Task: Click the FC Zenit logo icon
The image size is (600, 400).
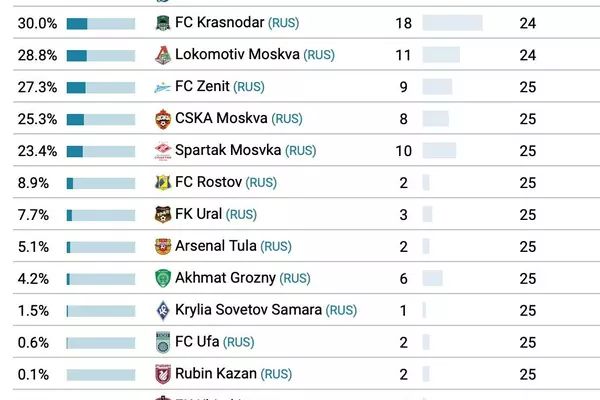Action: click(x=163, y=87)
